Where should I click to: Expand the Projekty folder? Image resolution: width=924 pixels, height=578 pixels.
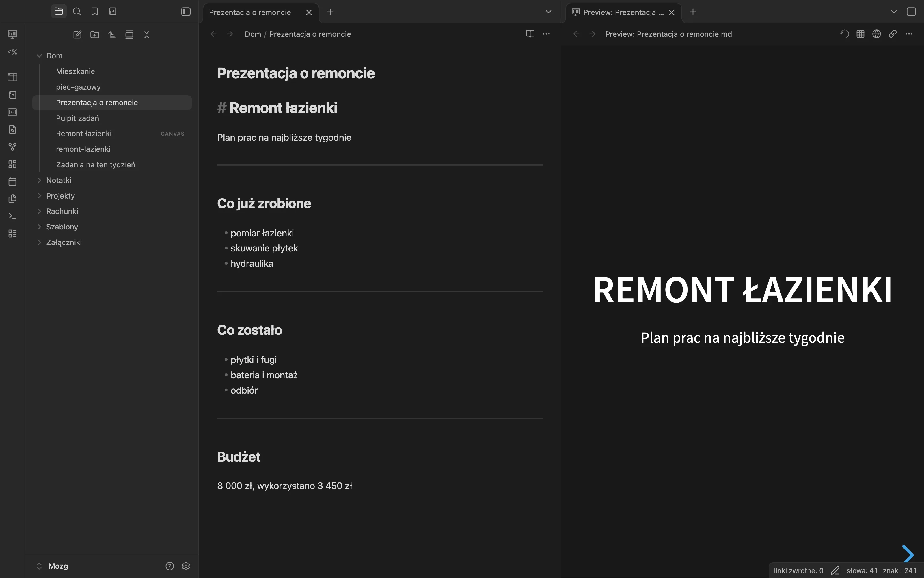pyautogui.click(x=39, y=196)
